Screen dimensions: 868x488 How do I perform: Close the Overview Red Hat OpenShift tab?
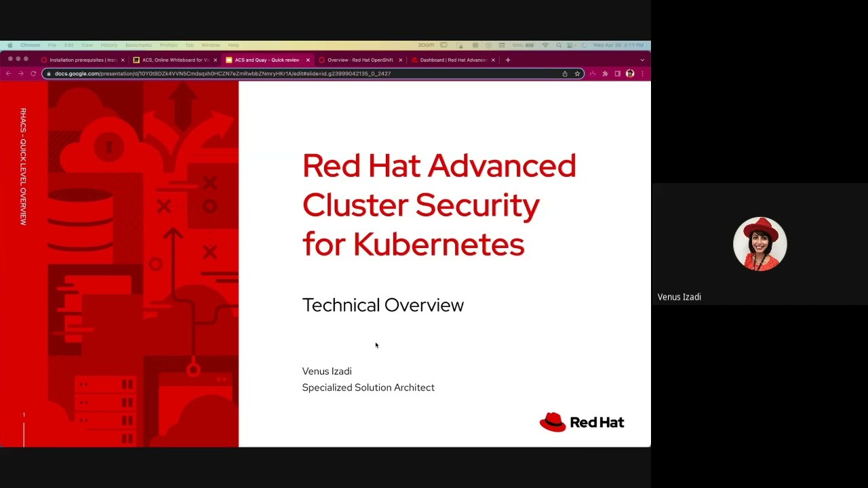pos(400,60)
